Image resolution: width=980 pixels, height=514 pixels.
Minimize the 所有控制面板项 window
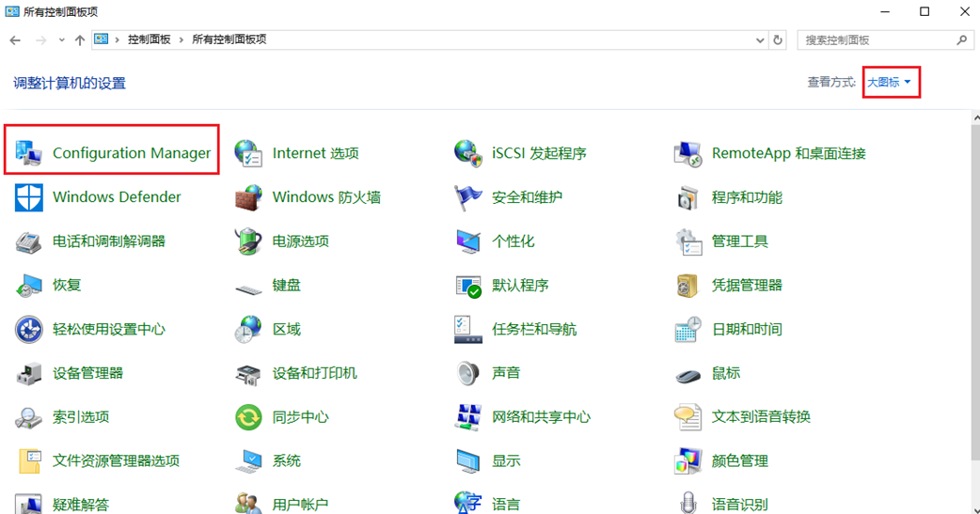point(885,12)
